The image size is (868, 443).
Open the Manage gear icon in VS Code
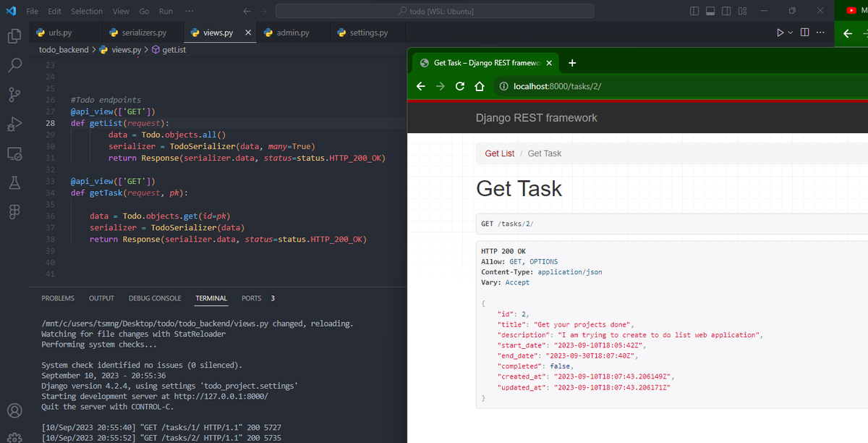pyautogui.click(x=14, y=438)
